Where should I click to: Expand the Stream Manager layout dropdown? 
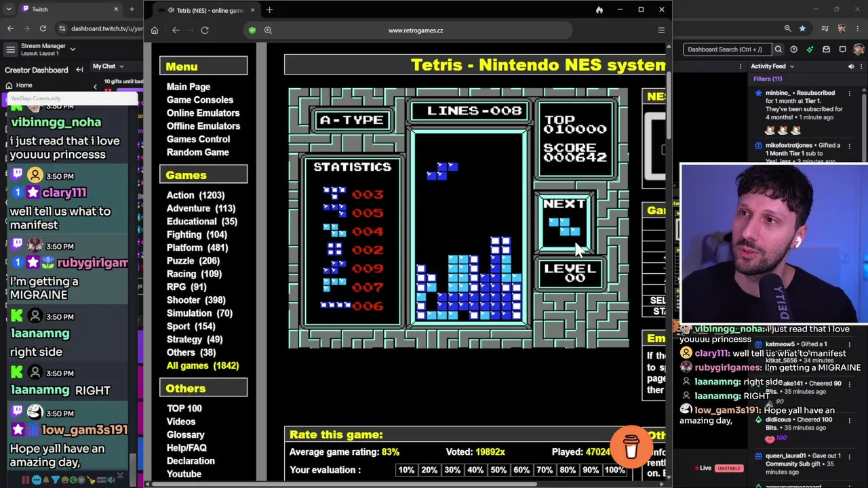pyautogui.click(x=73, y=49)
